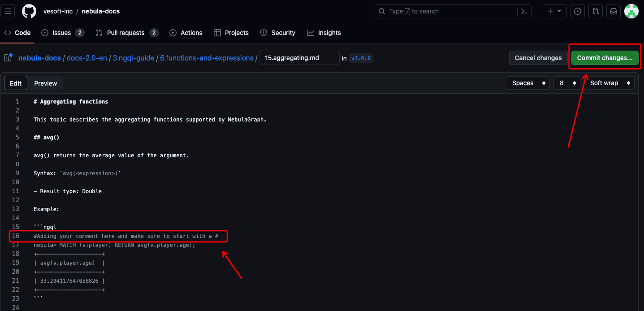Click the 'Example:' line
This screenshot has width=644, height=311.
47,209
